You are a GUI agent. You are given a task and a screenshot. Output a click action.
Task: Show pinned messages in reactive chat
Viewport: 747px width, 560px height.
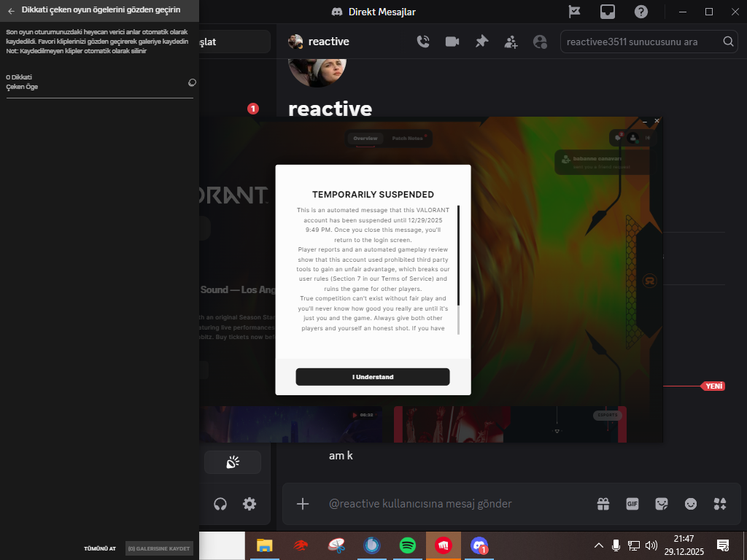coord(481,42)
